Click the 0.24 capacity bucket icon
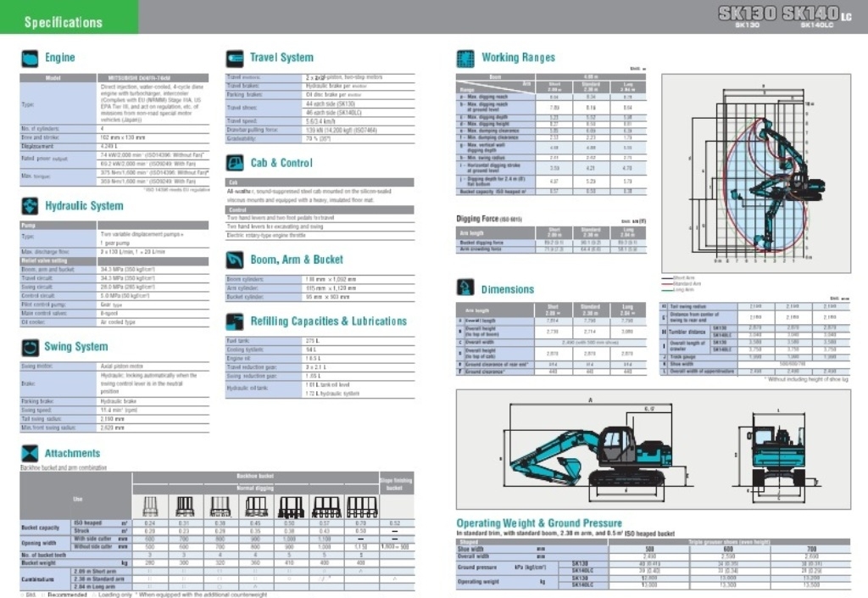868x598 pixels. click(150, 506)
